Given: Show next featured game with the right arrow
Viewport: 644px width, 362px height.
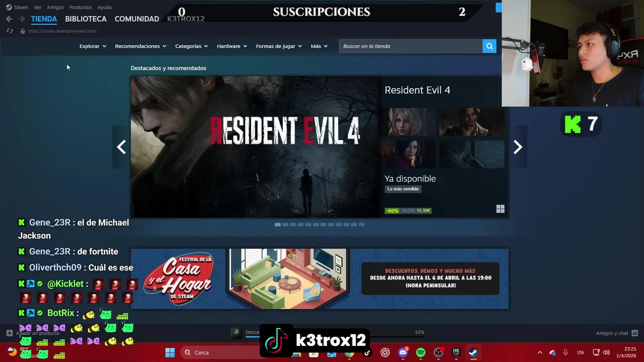Looking at the screenshot, I should [518, 147].
